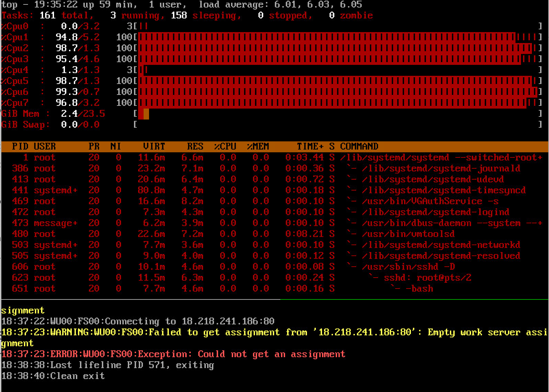Screen dimensions: 549x392
Task: Click the 2.4/23.5 memory value
Action: coord(83,114)
